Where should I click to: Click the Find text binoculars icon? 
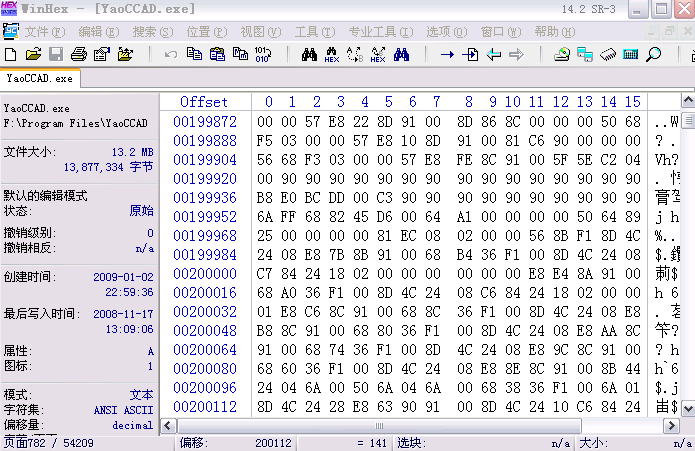point(309,54)
